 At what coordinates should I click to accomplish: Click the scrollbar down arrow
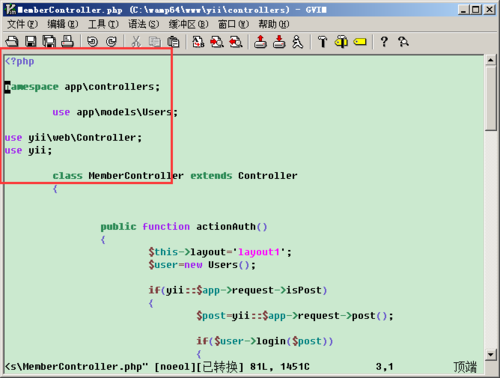pos(490,354)
